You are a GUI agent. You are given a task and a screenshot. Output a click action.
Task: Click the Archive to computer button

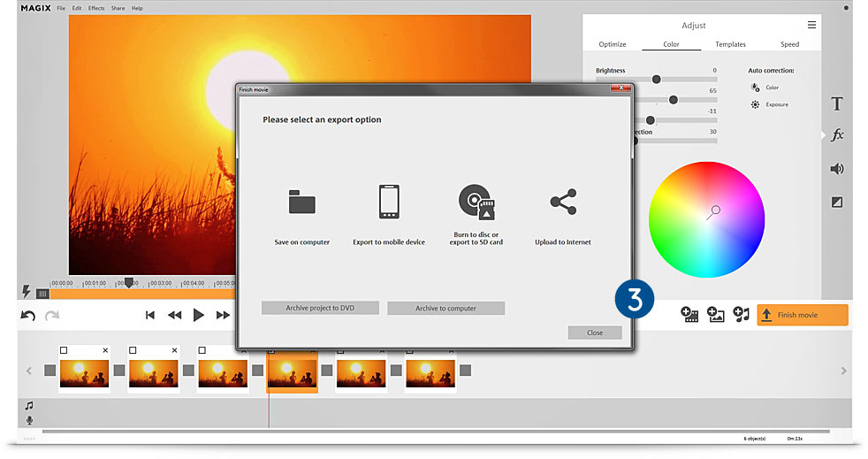[445, 309]
